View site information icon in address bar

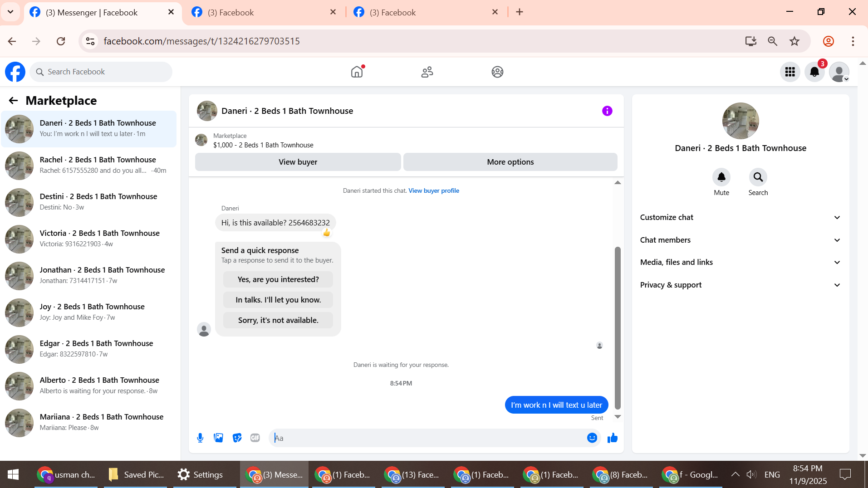[x=90, y=41]
